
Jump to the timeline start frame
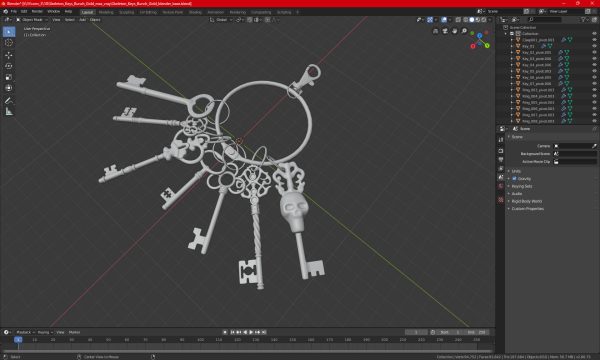[232, 332]
